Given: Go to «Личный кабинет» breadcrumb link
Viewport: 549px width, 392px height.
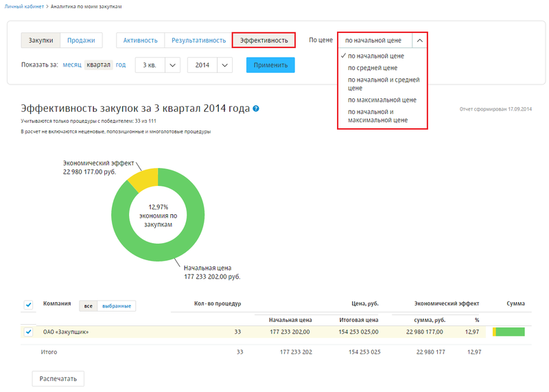Looking at the screenshot, I should click(23, 5).
